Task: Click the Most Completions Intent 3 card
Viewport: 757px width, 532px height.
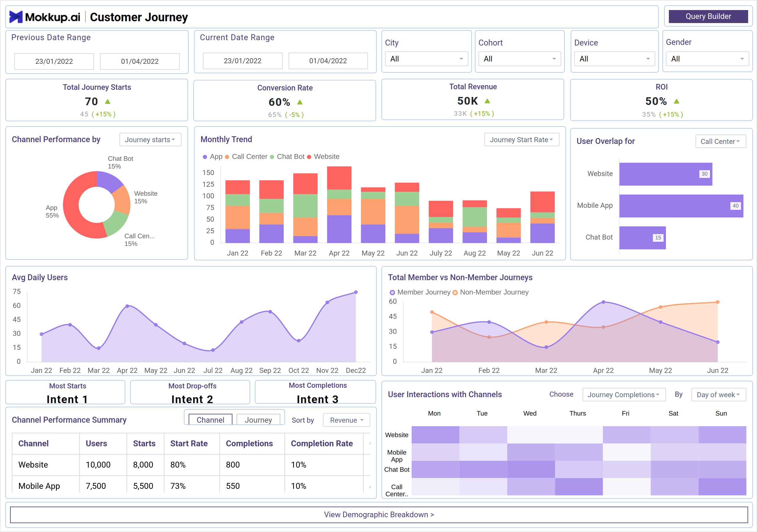Action: (316, 392)
